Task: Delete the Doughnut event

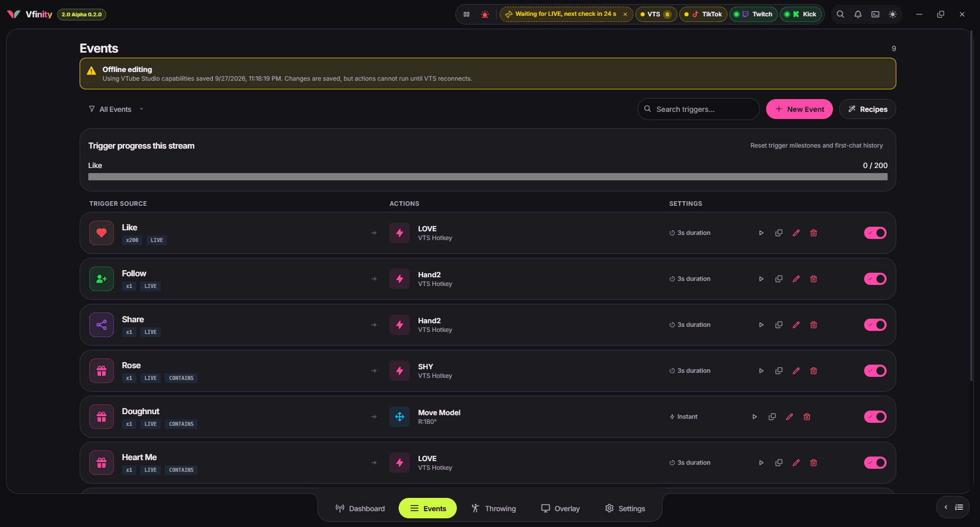Action: (807, 417)
